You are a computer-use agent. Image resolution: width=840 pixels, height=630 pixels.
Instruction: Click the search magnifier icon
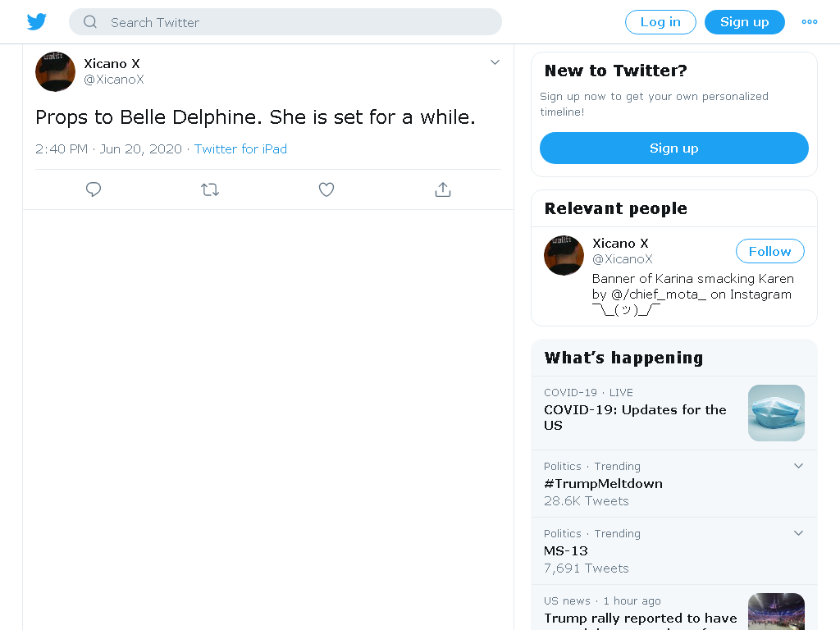pos(90,22)
